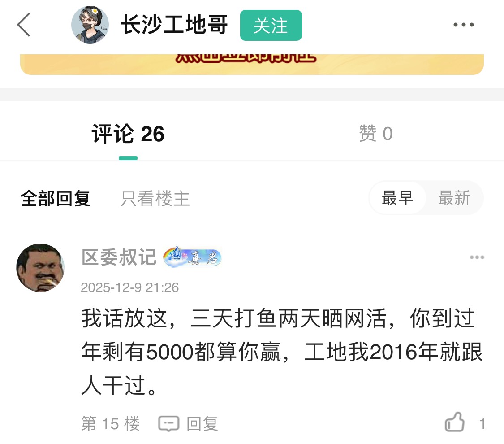504x444 pixels.
Task: Open 区委叔记 commenter avatar
Action: (40, 268)
